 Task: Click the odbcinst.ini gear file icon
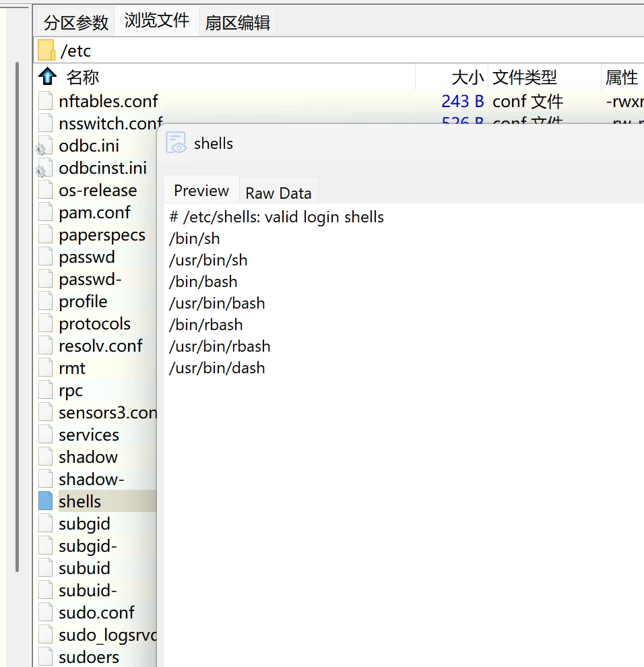43,168
